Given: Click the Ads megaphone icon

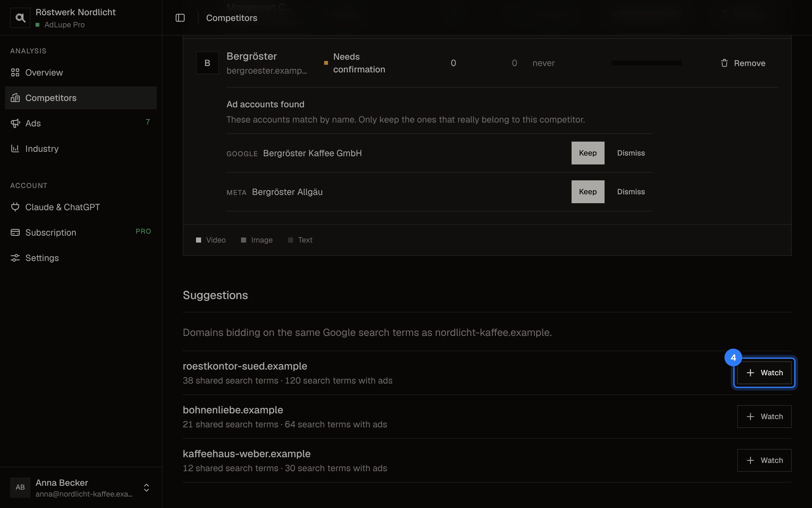Looking at the screenshot, I should pos(15,123).
